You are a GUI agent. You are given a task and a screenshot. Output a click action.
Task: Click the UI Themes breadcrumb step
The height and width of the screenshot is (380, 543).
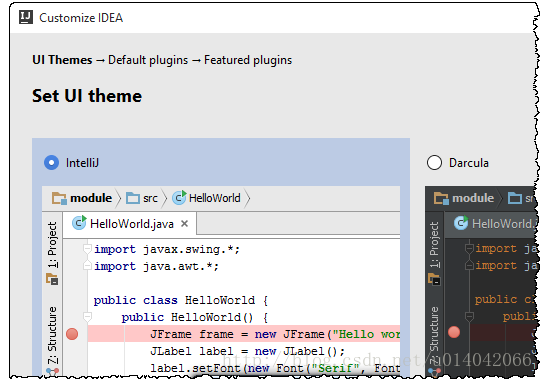point(62,60)
